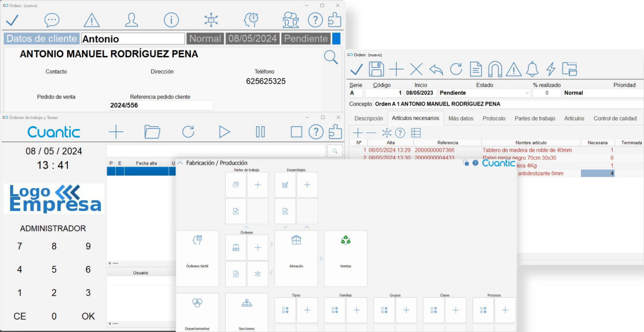The width and height of the screenshot is (644, 332).
Task: Undo with the curved back arrow icon
Action: click(x=436, y=69)
